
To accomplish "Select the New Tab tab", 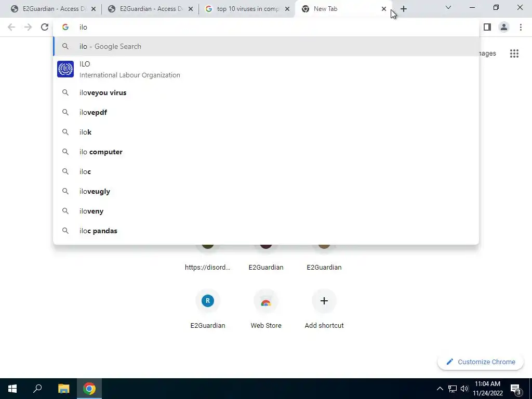I will tap(344, 9).
